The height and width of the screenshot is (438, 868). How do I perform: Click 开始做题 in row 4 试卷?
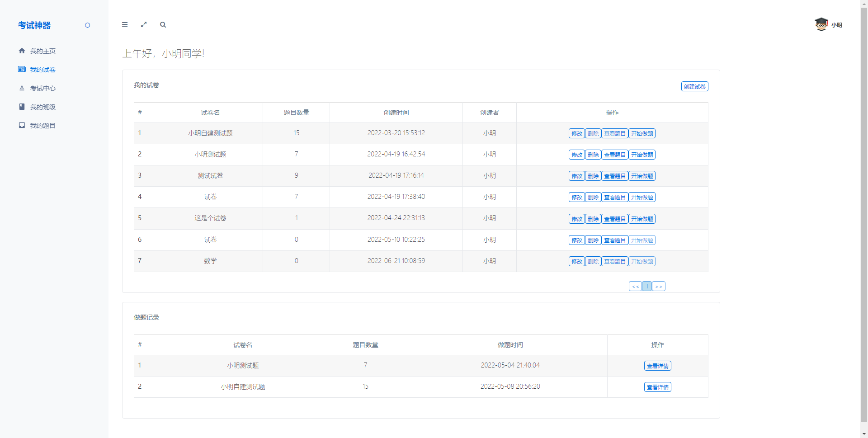click(x=642, y=197)
